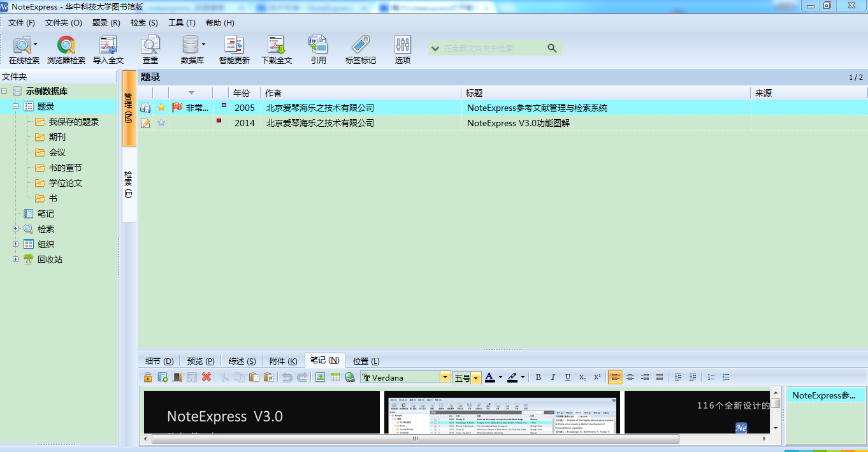The height and width of the screenshot is (452, 868).
Task: Click the 导入全文 import full text icon
Action: click(x=108, y=50)
